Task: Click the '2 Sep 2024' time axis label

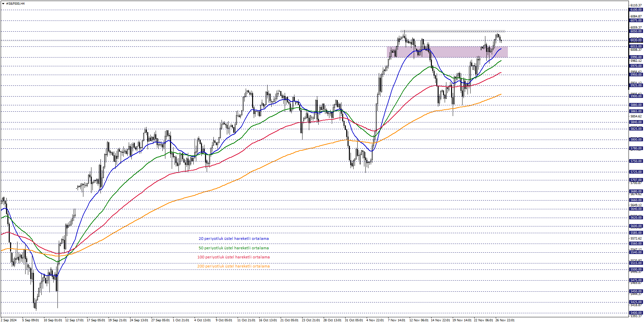Action: point(9,320)
